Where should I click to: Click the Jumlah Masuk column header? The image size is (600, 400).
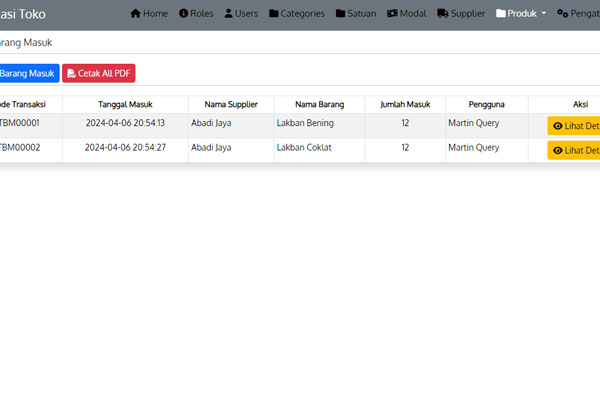(405, 104)
